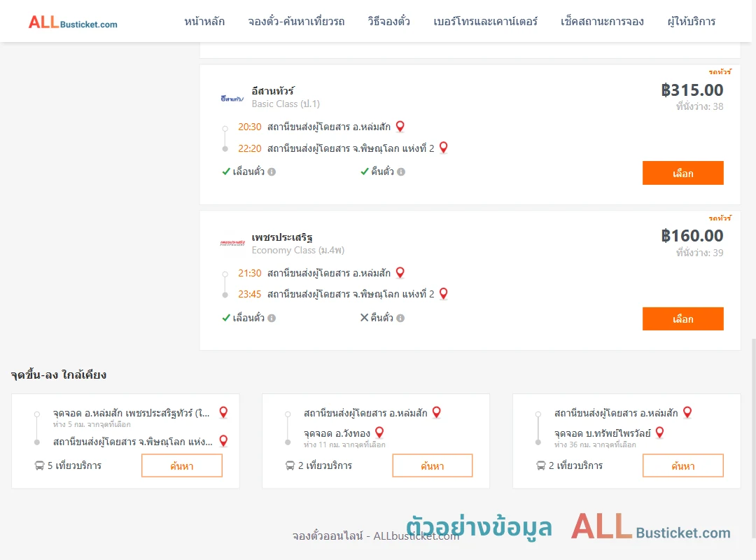Open จองตั๋ว-ค้นหาเที่ยวรถ menu item
The height and width of the screenshot is (560, 756).
click(296, 22)
